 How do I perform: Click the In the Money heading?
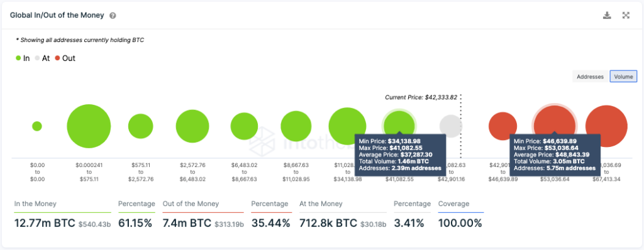(x=35, y=204)
